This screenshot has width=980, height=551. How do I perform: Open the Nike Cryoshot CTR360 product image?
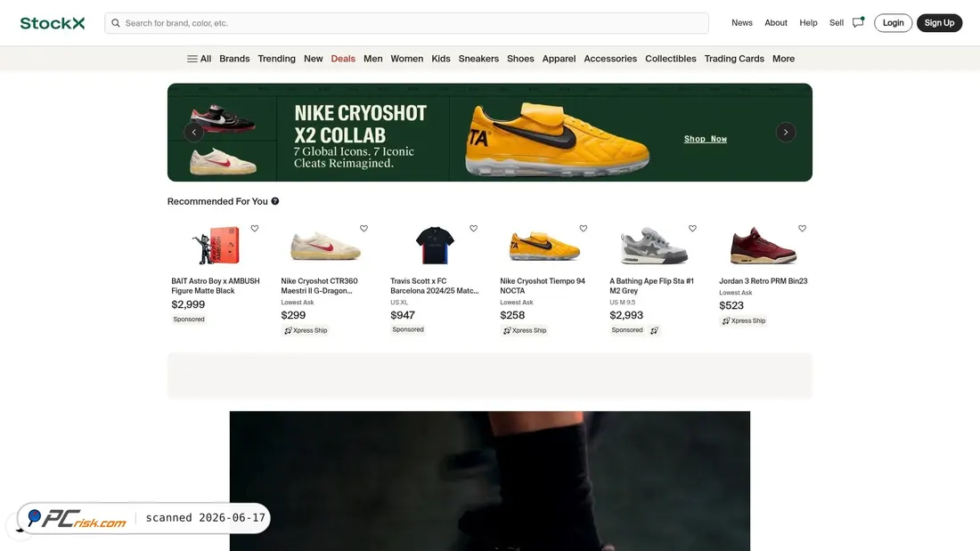tap(325, 246)
